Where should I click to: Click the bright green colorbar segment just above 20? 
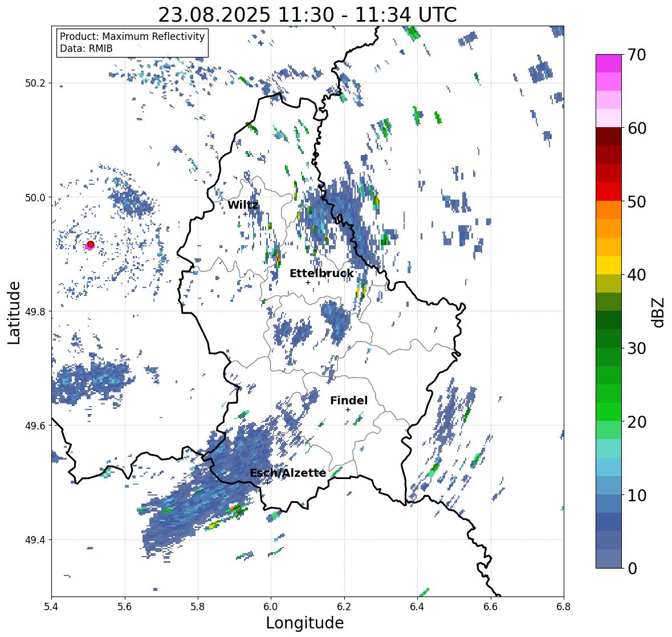609,412
